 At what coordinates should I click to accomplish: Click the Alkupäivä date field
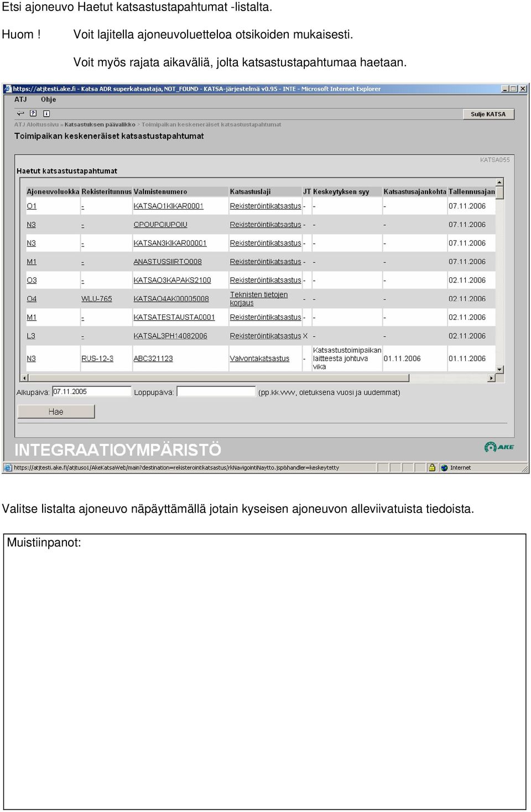pyautogui.click(x=92, y=391)
